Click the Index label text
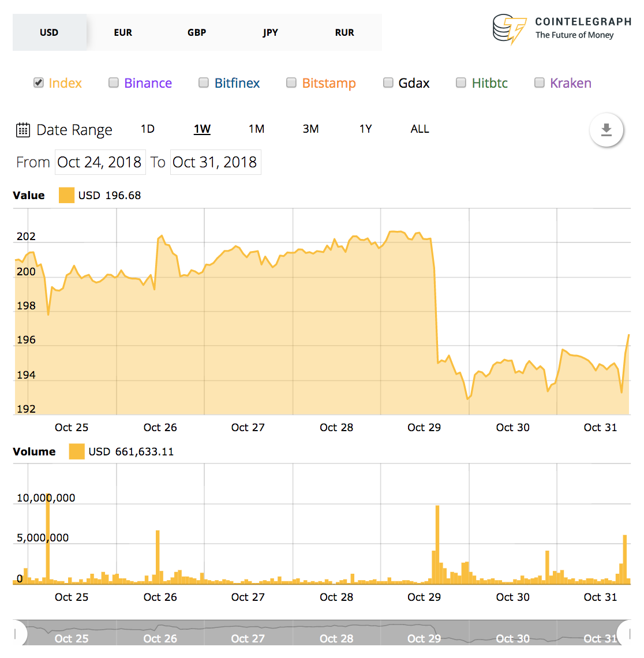This screenshot has height=658, width=644. point(65,83)
